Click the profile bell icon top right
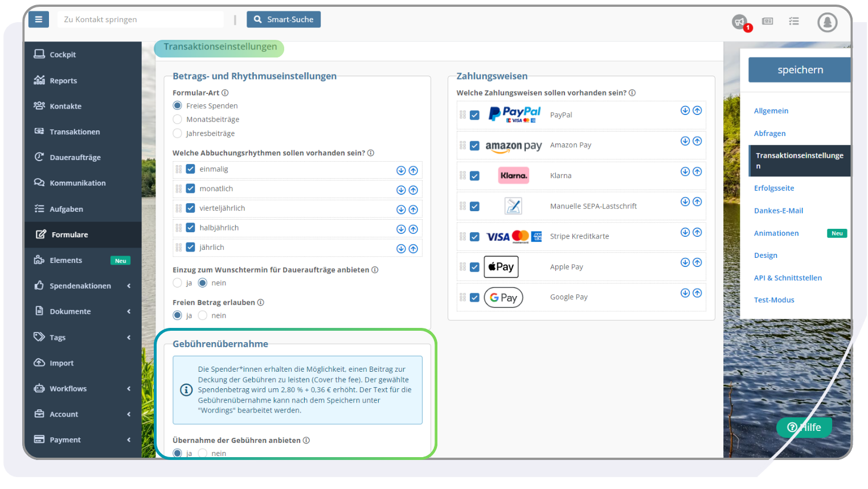868x489 pixels. (827, 22)
